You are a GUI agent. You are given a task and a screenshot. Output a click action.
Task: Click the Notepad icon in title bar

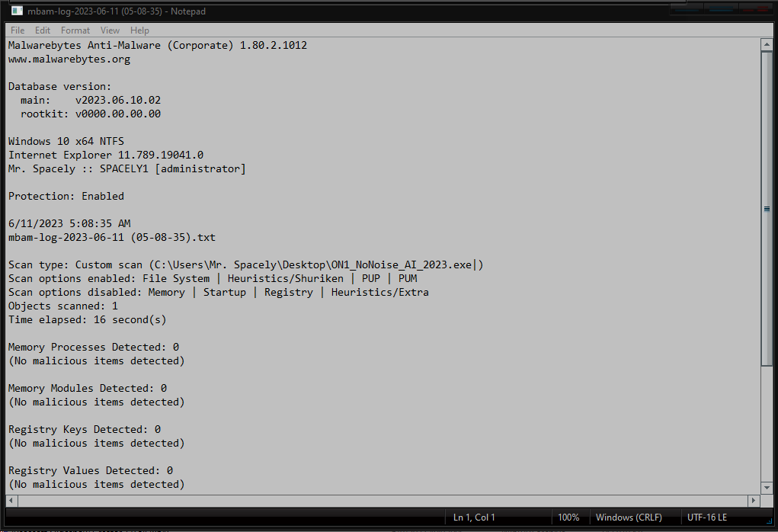point(16,11)
